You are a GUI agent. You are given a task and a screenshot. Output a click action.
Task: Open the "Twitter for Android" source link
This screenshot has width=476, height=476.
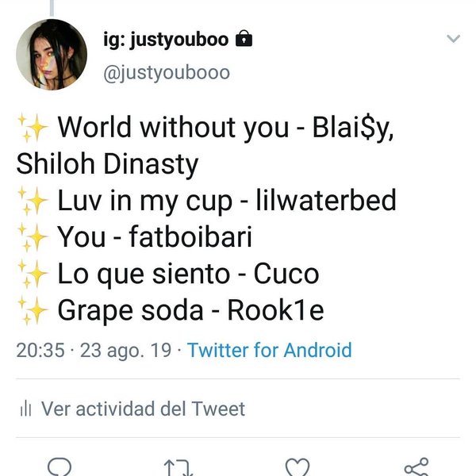[269, 350]
